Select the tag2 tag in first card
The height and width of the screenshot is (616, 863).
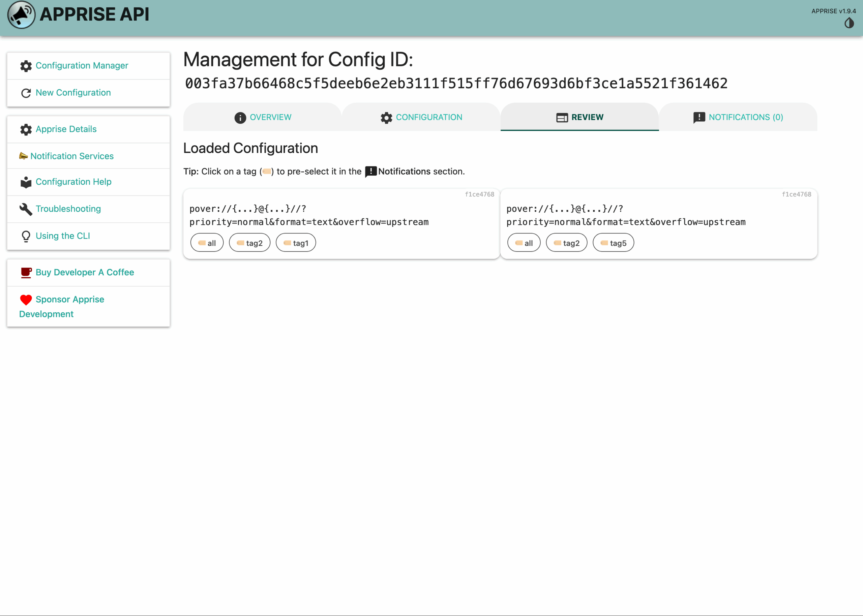coord(249,243)
